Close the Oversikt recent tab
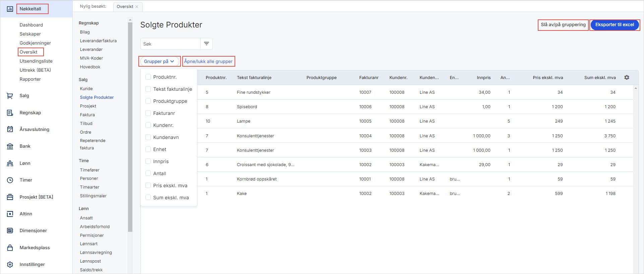The width and height of the screenshot is (644, 274). click(137, 7)
